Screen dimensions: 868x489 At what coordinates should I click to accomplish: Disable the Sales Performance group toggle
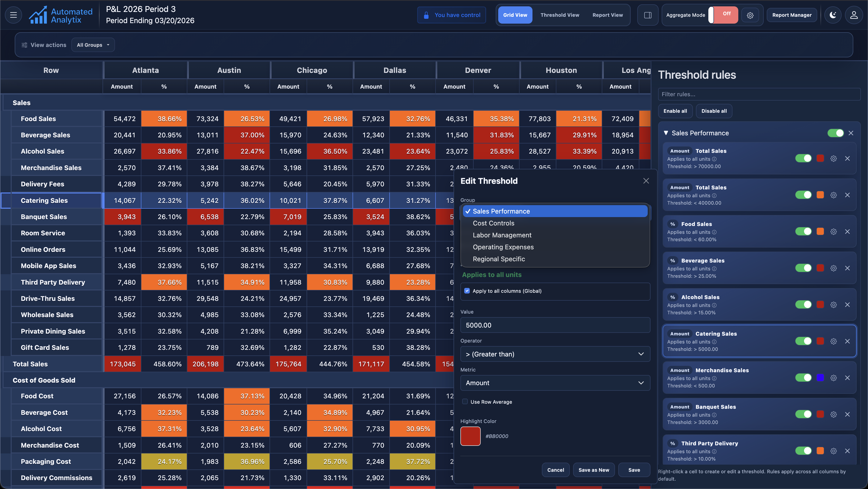(835, 133)
